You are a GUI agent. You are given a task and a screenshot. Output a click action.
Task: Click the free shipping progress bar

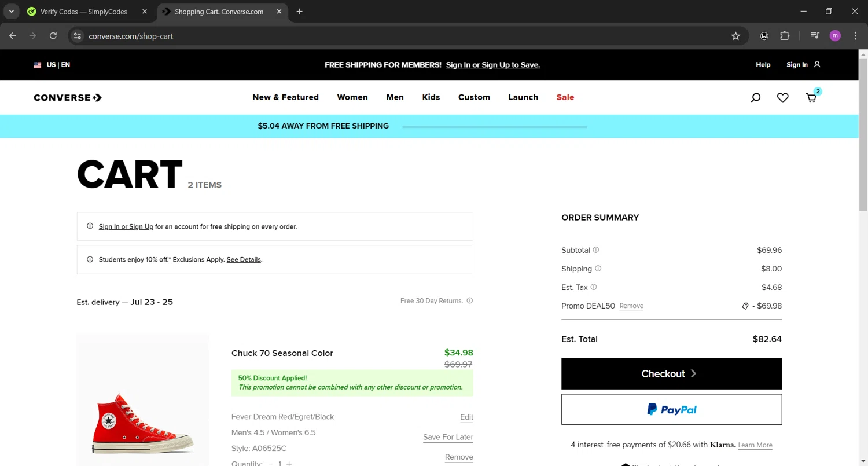coord(494,126)
